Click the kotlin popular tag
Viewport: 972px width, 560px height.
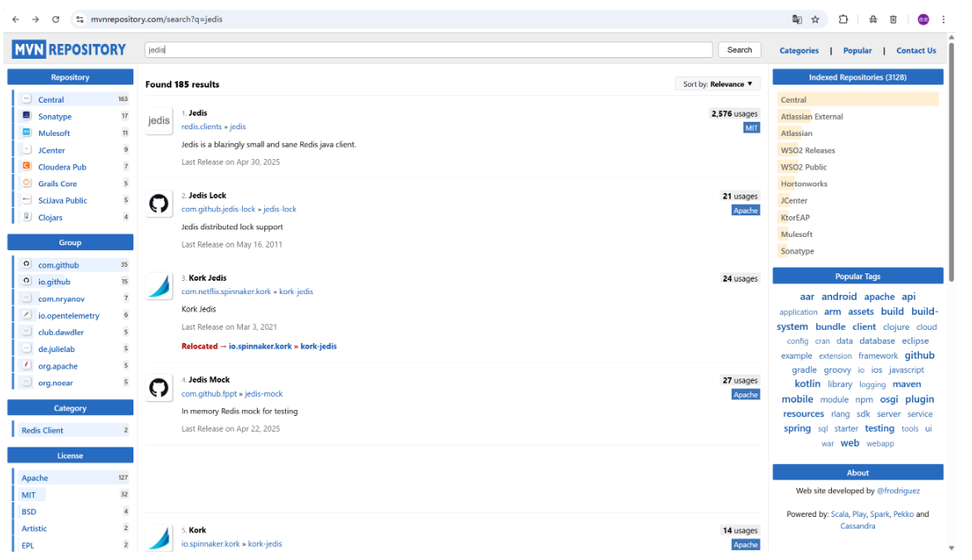click(807, 384)
